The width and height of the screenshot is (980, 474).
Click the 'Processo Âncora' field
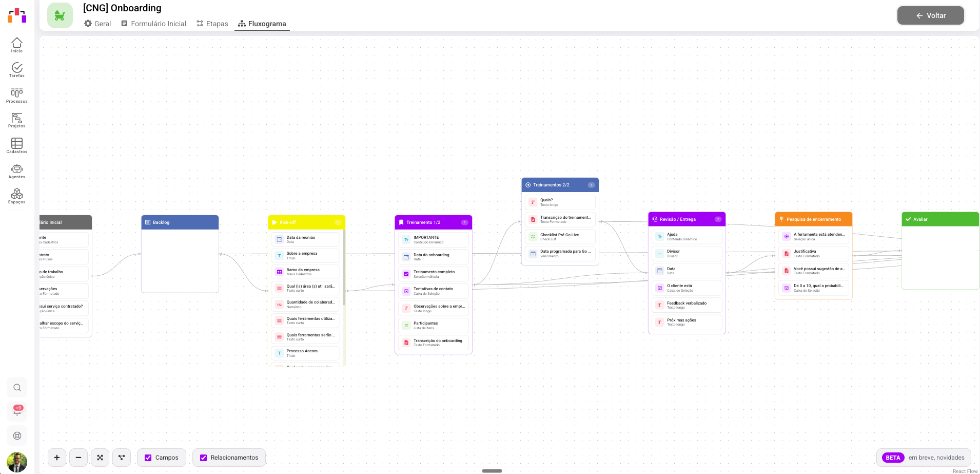click(305, 353)
